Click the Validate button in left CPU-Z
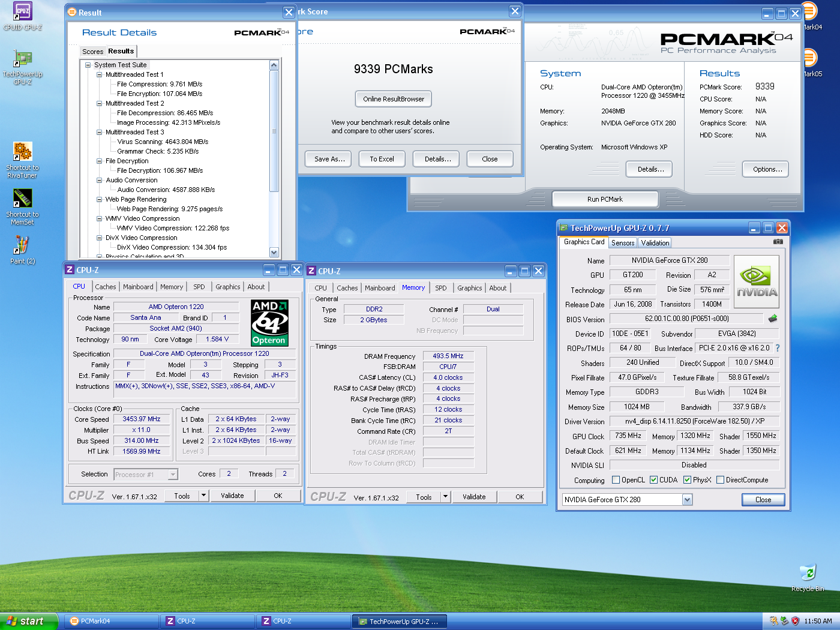This screenshot has height=630, width=840. [232, 496]
